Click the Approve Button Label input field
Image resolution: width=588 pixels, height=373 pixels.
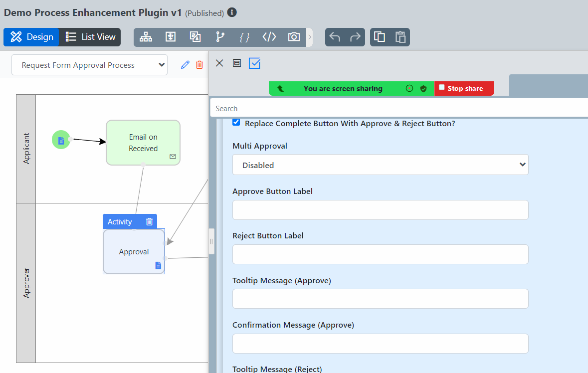[380, 210]
